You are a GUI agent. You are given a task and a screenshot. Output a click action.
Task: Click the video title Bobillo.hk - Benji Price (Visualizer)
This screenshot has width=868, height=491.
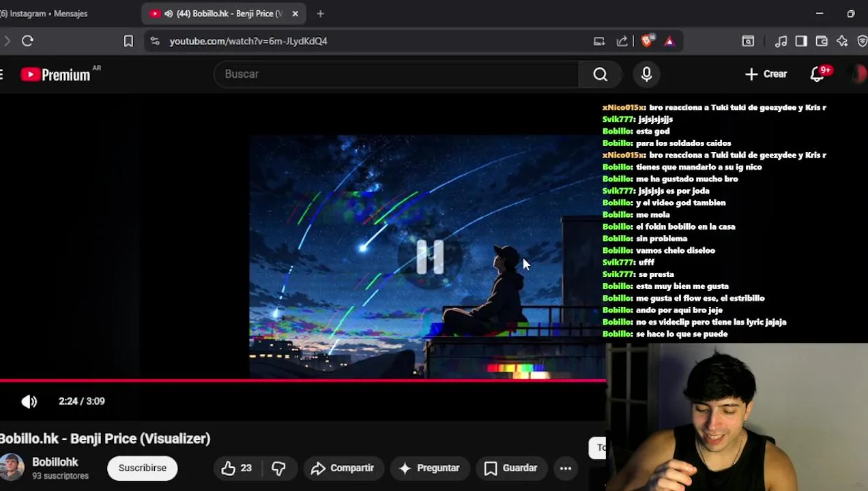105,438
